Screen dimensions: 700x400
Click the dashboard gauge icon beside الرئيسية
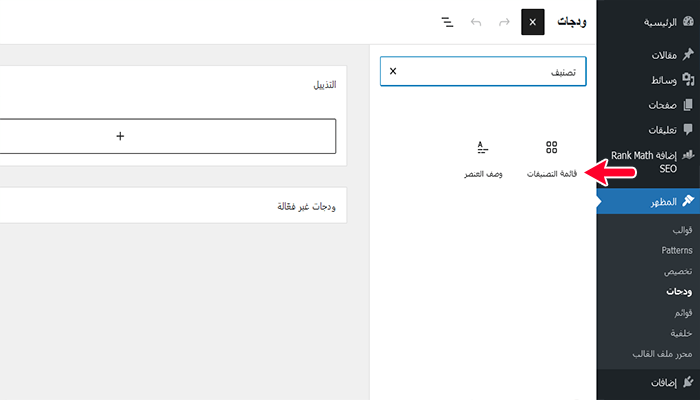click(x=688, y=22)
